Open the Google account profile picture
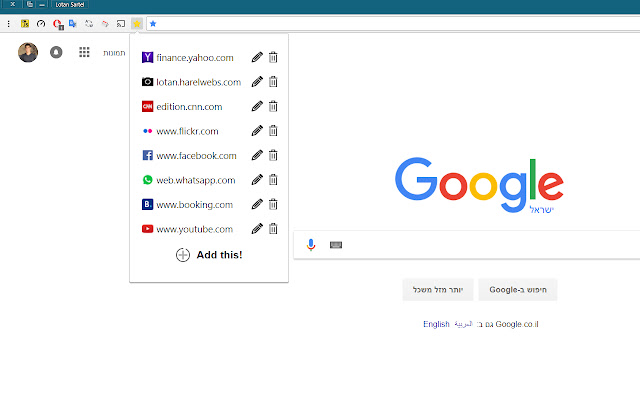 coord(28,52)
